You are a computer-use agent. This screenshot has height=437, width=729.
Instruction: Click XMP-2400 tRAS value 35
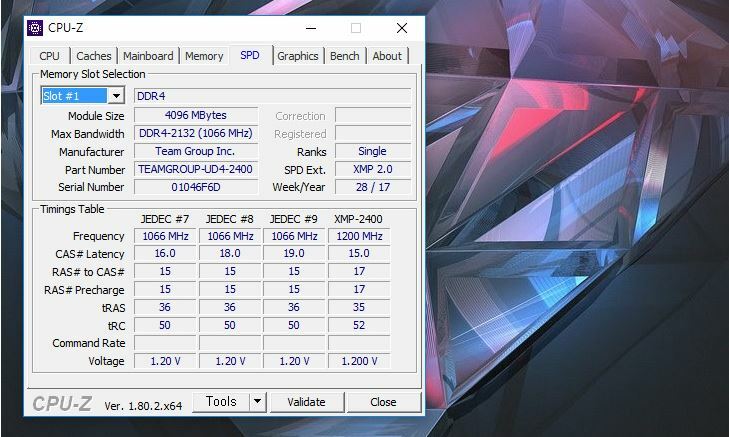click(x=359, y=307)
